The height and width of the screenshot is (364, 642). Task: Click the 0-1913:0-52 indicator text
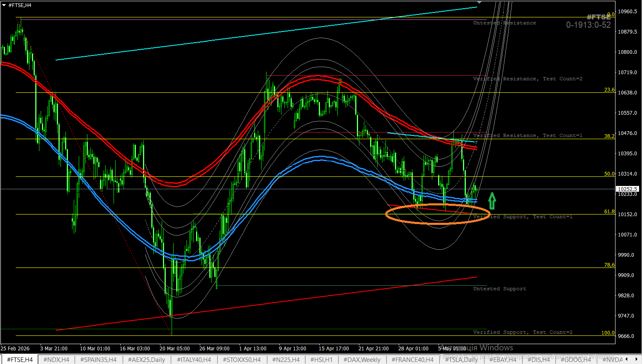pos(589,25)
